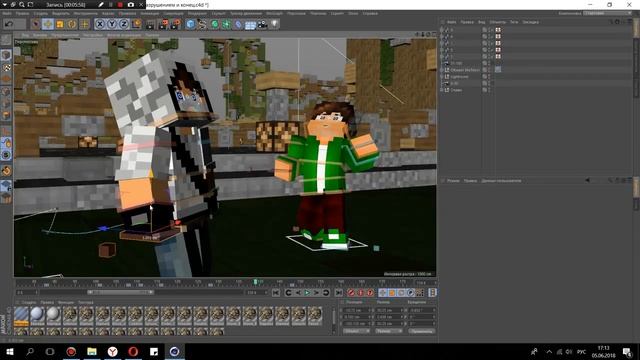Open Размер size mode dropdown
The image size is (640, 360).
click(388, 331)
